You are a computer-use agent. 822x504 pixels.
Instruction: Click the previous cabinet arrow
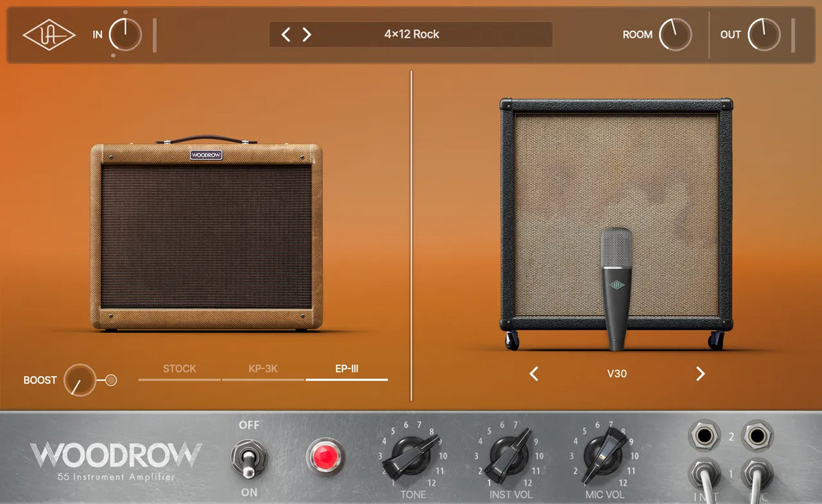click(533, 375)
